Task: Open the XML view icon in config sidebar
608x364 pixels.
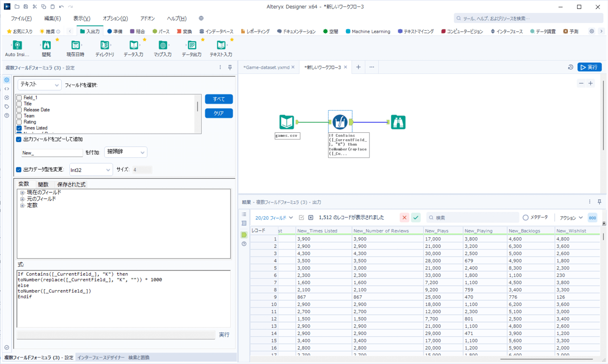Action: tap(7, 89)
